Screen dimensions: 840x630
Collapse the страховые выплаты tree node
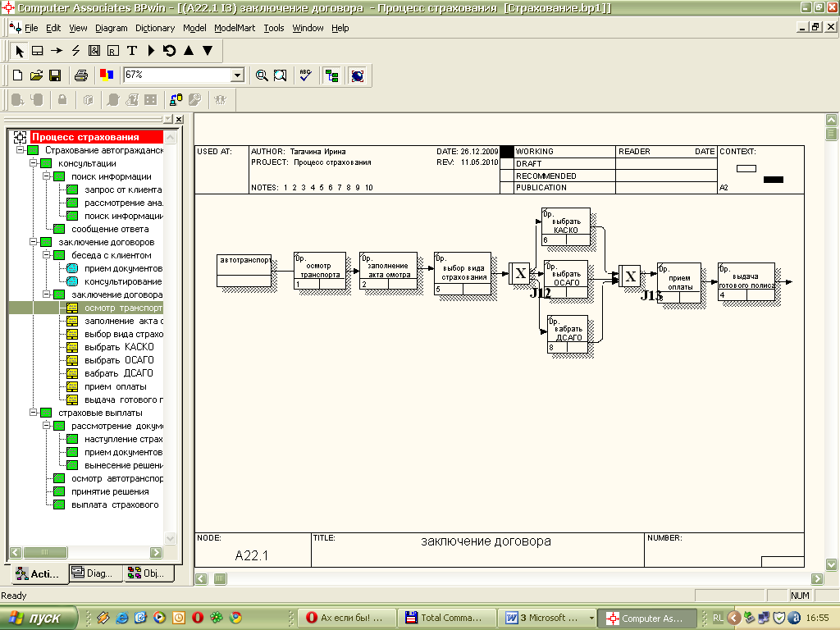point(33,413)
